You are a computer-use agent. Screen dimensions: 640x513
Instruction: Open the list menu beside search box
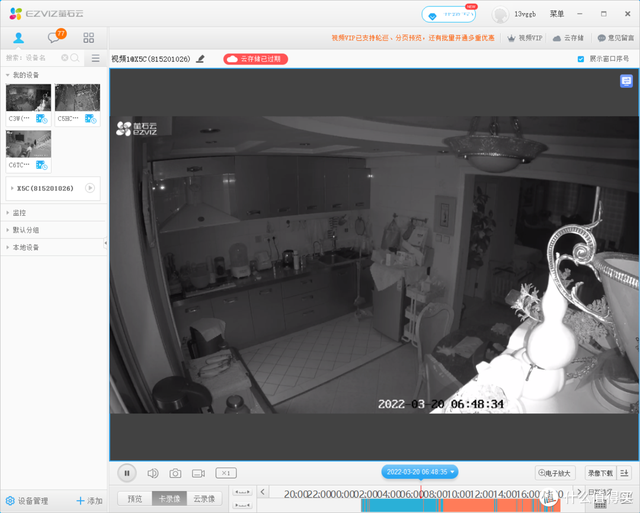tap(96, 58)
